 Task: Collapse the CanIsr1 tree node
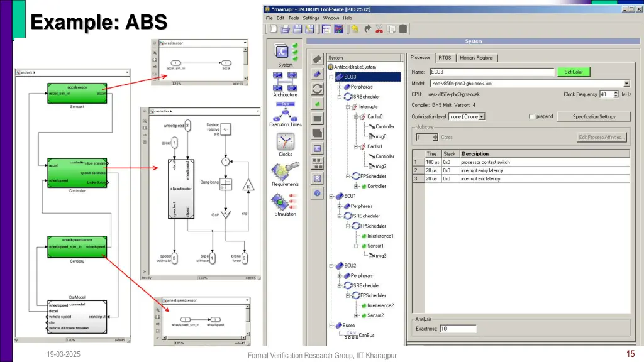(356, 146)
